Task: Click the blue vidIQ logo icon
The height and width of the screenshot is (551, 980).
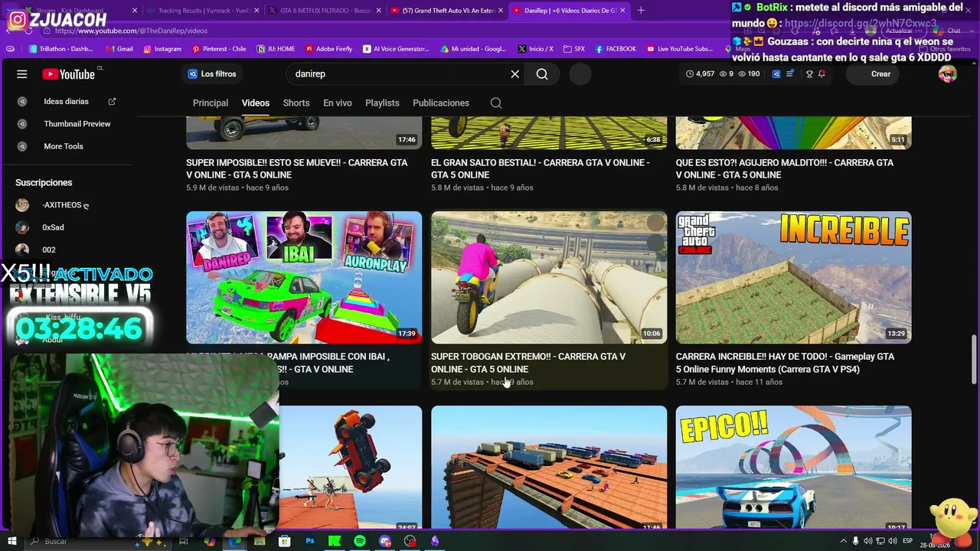Action: point(776,74)
